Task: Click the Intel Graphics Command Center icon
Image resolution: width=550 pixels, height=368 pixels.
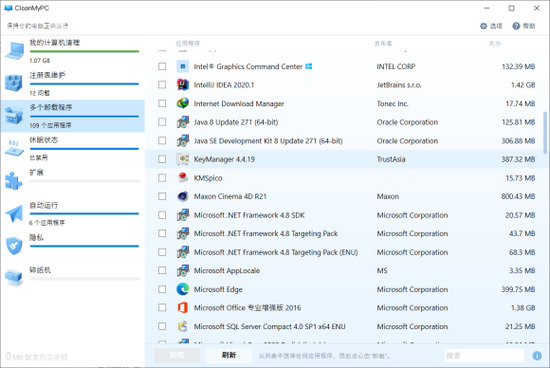Action: click(183, 66)
